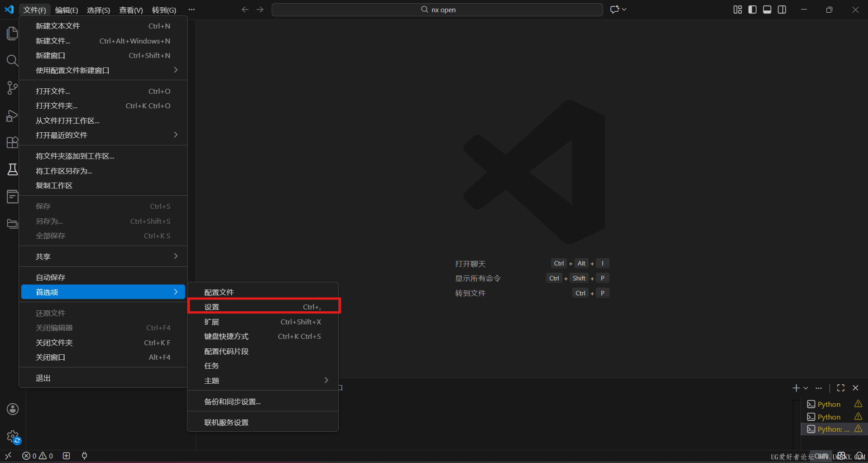Image resolution: width=868 pixels, height=463 pixels.
Task: Open the folder-shaped view in activity bar
Action: click(x=12, y=224)
